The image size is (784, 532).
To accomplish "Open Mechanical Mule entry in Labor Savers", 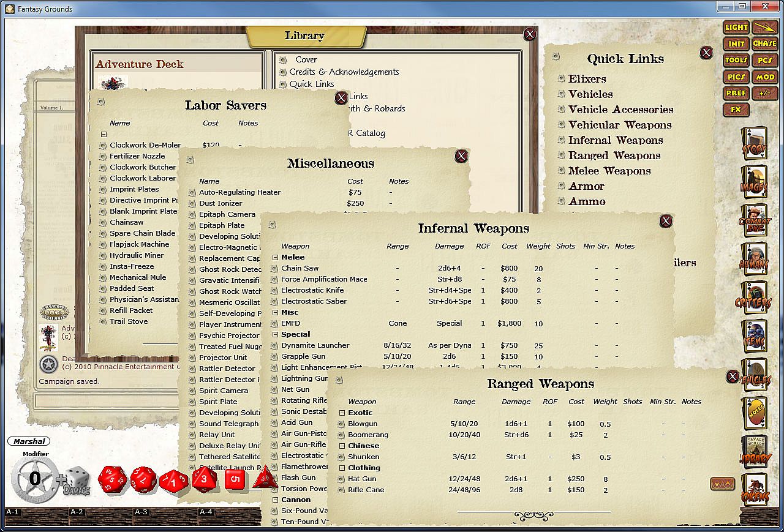I will click(138, 277).
